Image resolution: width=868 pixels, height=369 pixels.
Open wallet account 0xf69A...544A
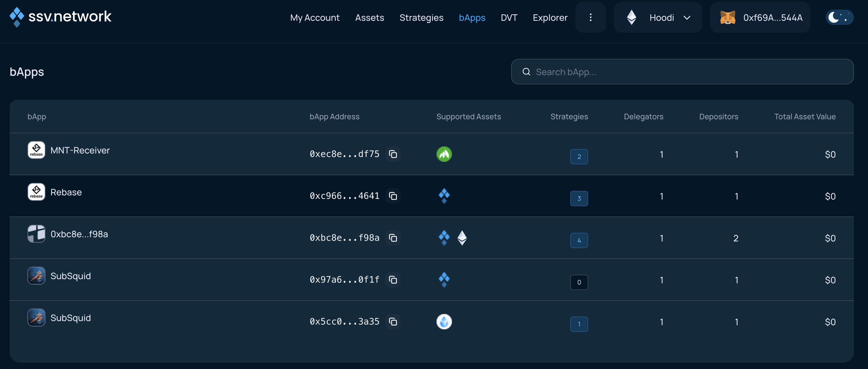click(760, 17)
